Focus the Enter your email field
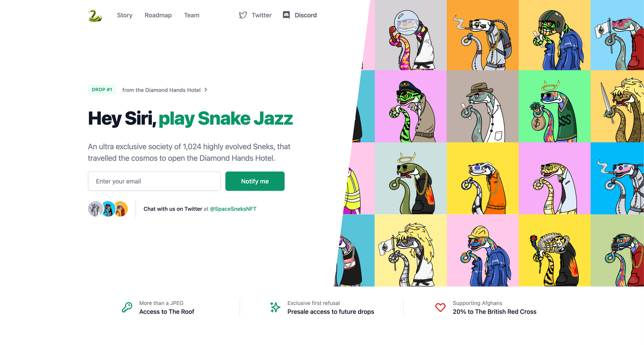Screen dimensions: 644x345 [x=154, y=181]
